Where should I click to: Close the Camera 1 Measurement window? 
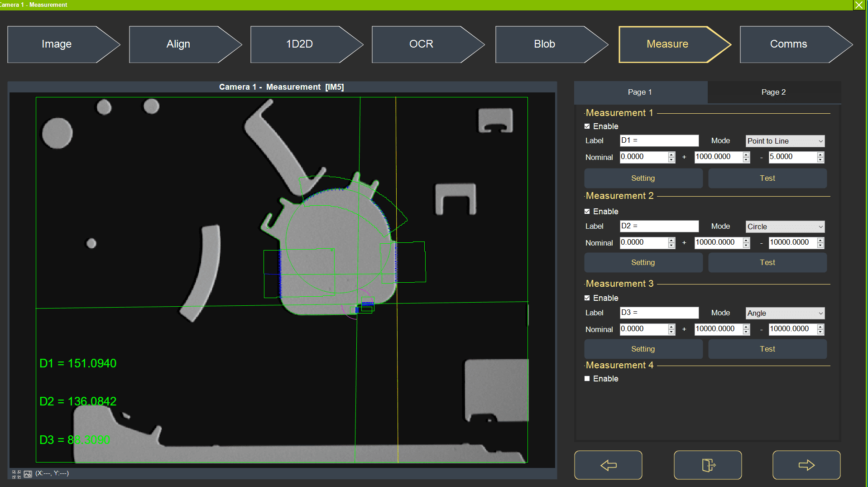pyautogui.click(x=858, y=5)
